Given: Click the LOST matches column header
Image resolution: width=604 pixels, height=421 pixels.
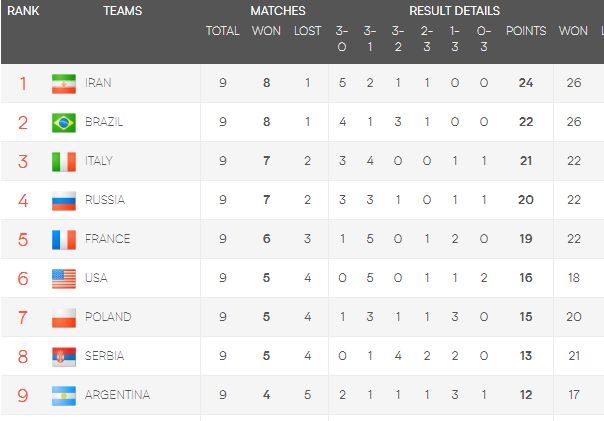Looking at the screenshot, I should (307, 31).
